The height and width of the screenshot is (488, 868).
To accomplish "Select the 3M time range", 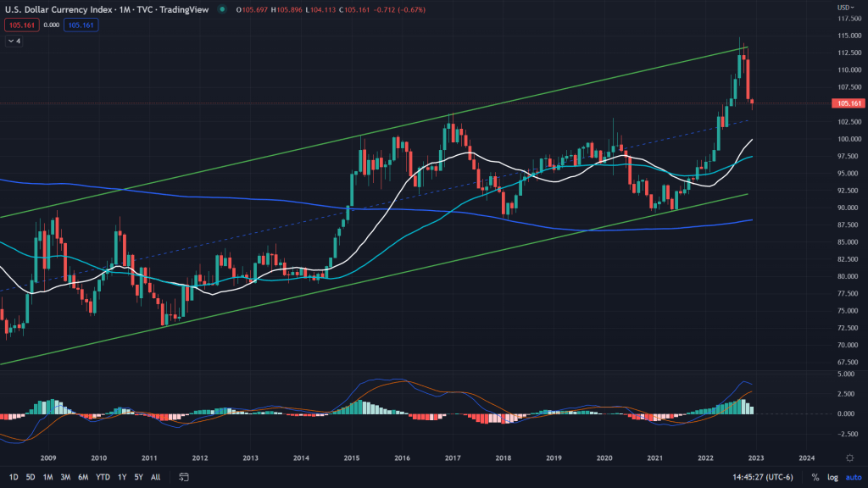I will [x=64, y=477].
